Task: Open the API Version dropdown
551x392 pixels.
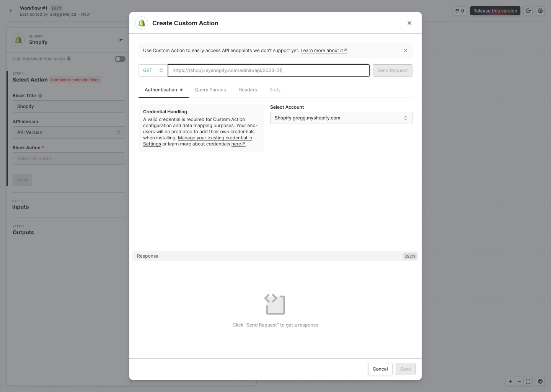Action: pos(69,132)
